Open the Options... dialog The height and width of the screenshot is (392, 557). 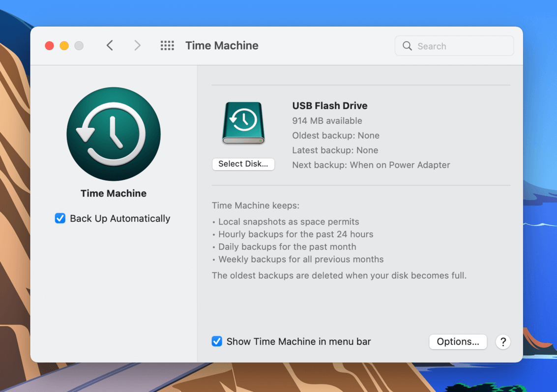coord(458,341)
